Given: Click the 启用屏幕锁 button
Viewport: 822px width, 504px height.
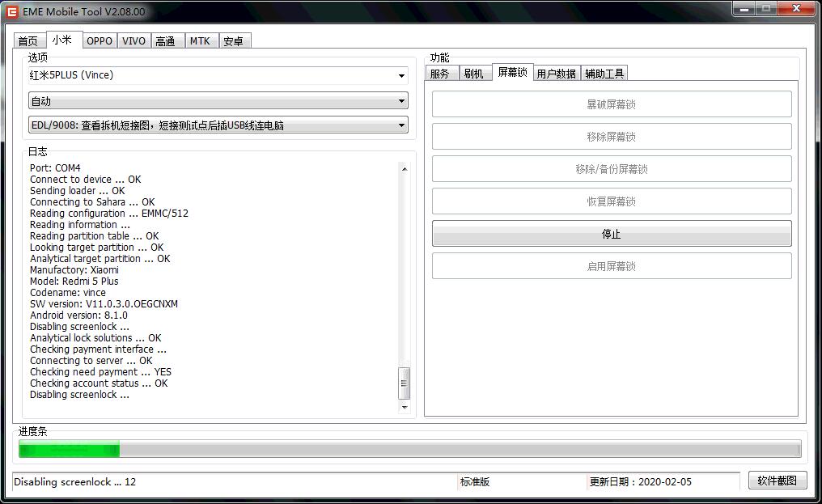Looking at the screenshot, I should click(x=612, y=266).
